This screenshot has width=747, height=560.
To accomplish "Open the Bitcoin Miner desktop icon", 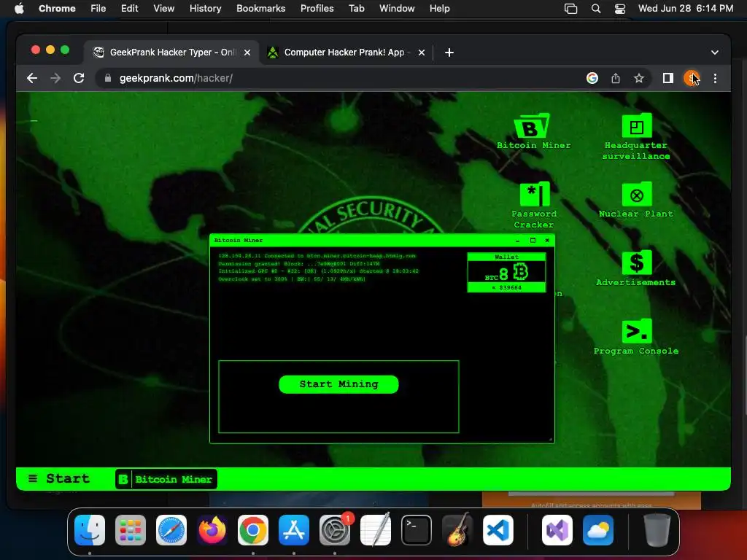I will tap(533, 132).
